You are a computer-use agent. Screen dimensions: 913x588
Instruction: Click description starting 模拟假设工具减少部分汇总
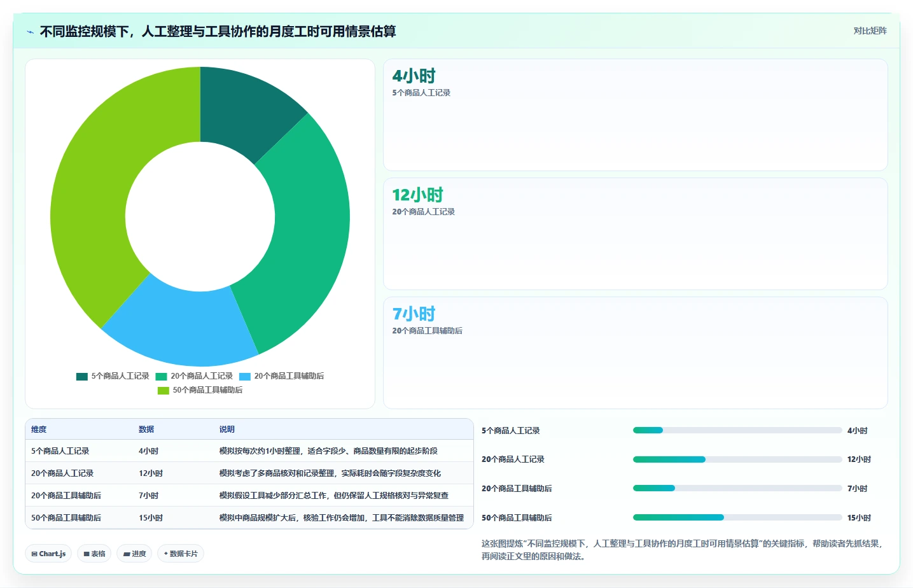334,496
